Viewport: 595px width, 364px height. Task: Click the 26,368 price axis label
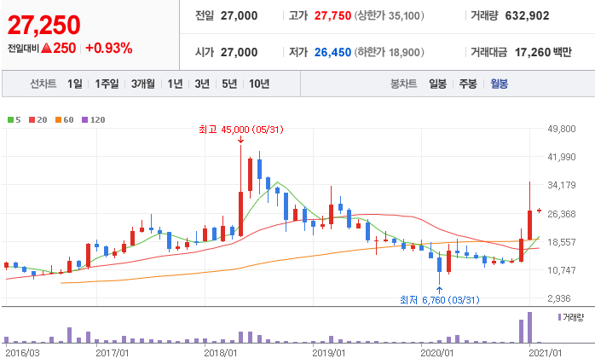[x=562, y=214]
